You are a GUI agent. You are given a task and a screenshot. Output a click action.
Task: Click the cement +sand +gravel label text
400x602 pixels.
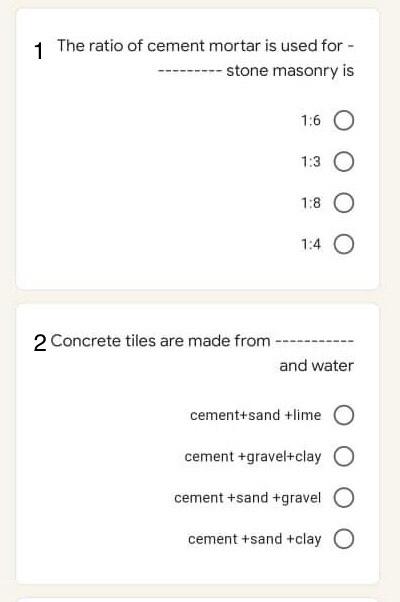pos(248,498)
